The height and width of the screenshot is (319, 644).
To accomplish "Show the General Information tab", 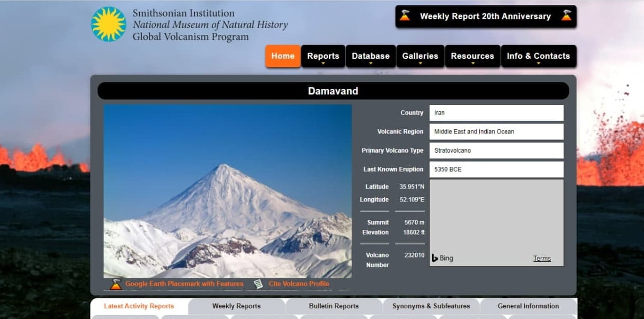I will tap(528, 306).
